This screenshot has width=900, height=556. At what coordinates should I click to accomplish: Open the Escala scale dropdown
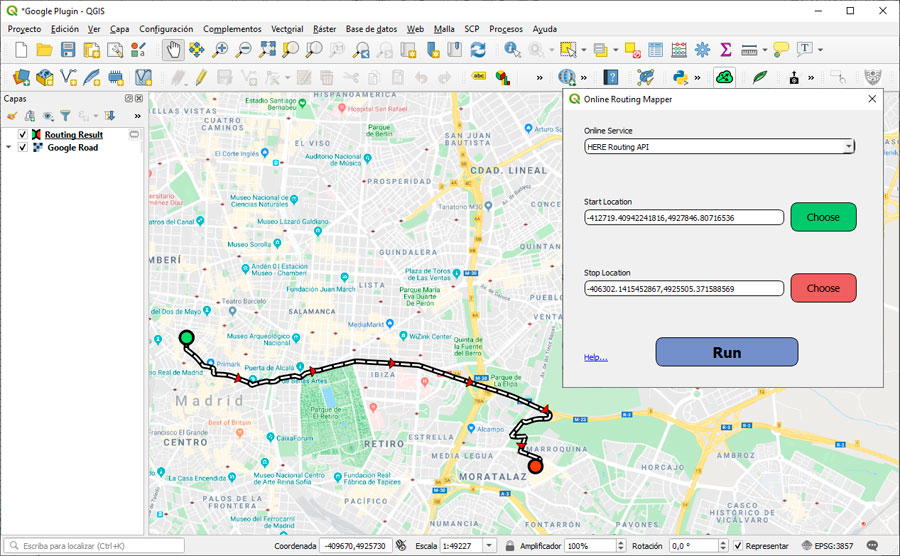click(489, 546)
